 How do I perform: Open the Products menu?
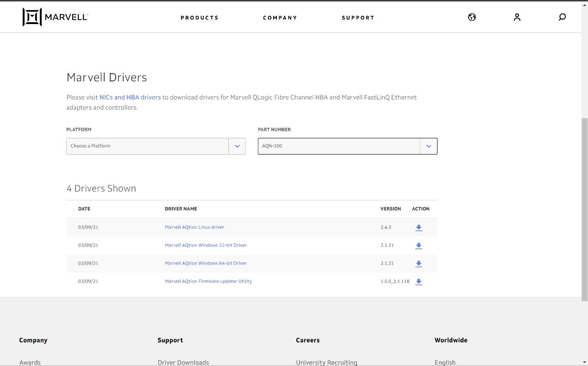[x=200, y=18]
